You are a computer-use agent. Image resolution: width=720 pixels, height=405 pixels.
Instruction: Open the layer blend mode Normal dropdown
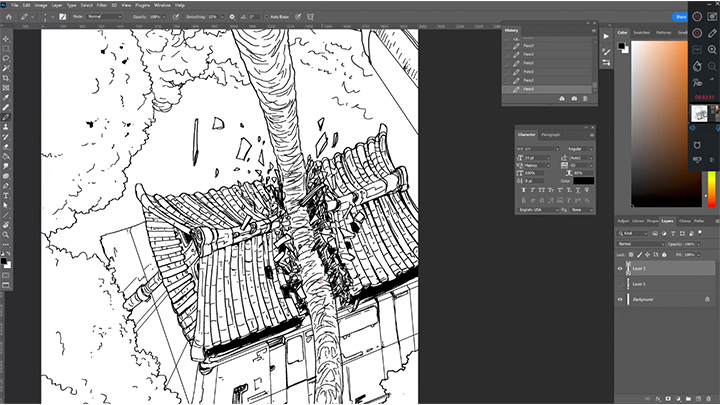coord(641,244)
